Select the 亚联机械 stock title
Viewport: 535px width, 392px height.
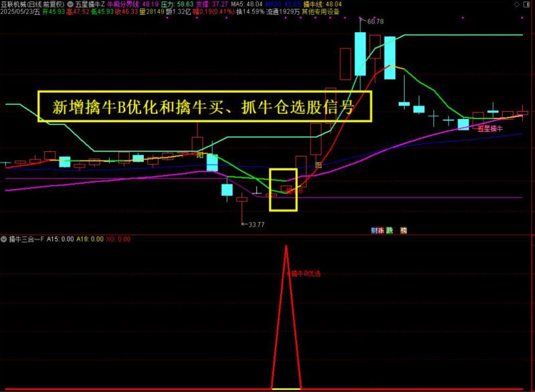pos(10,3)
